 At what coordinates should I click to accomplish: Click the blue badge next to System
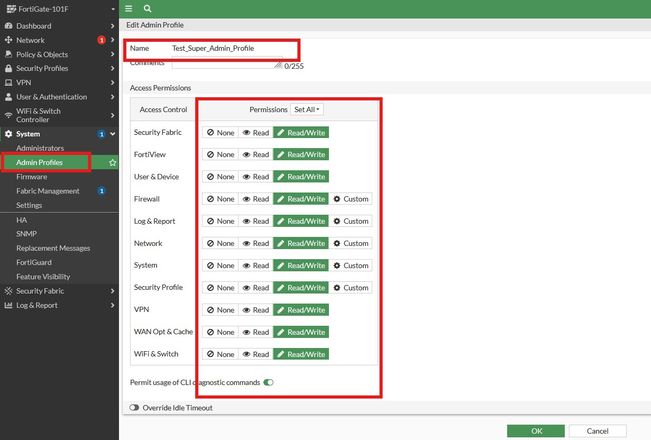101,134
